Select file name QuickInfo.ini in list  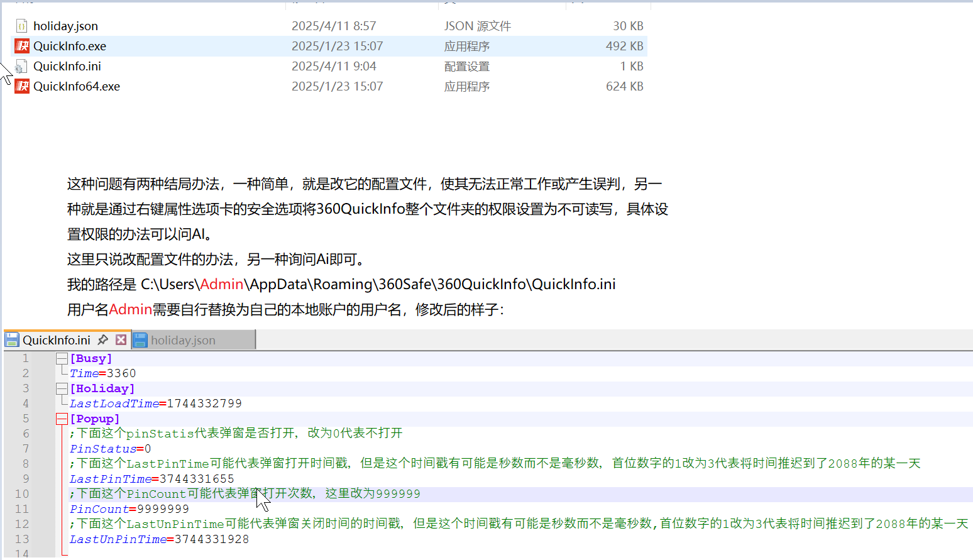click(x=67, y=66)
